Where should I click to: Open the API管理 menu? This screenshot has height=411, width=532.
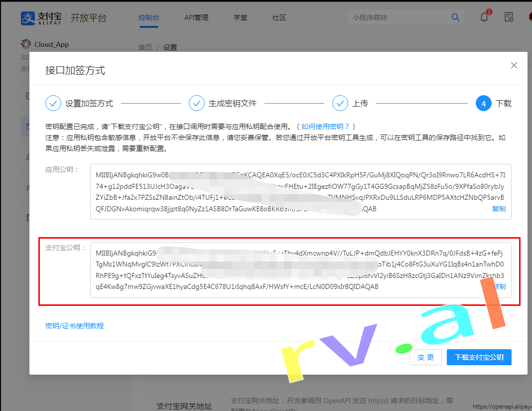[x=196, y=17]
